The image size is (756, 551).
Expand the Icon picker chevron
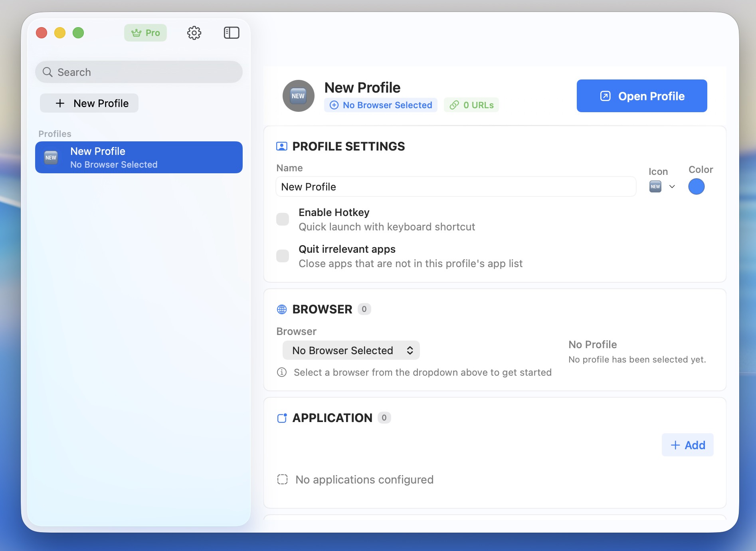672,186
